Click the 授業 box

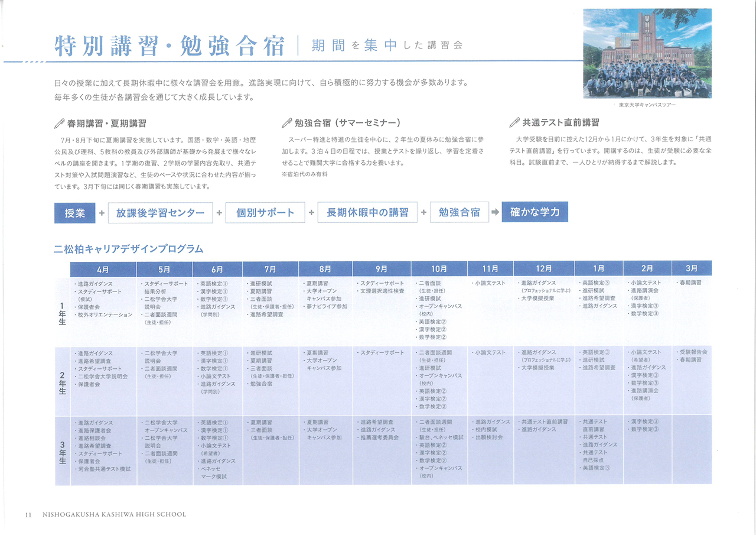(x=74, y=213)
